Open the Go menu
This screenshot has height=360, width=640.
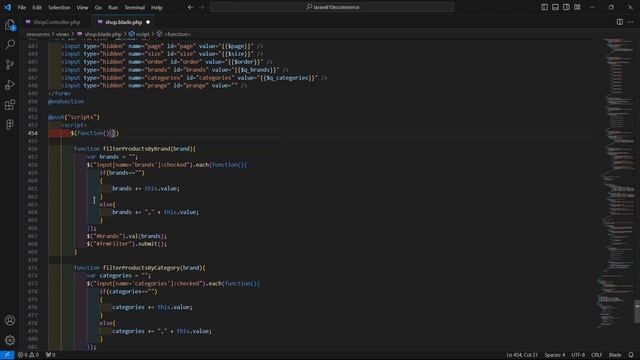pos(98,7)
